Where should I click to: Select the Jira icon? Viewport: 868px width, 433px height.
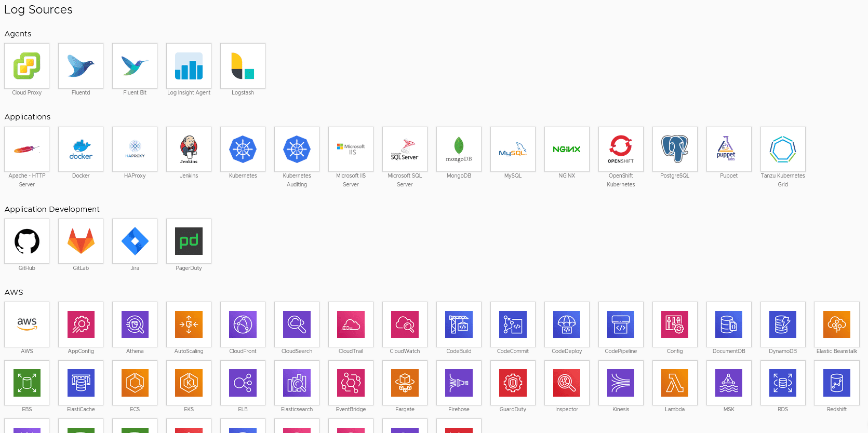135,241
